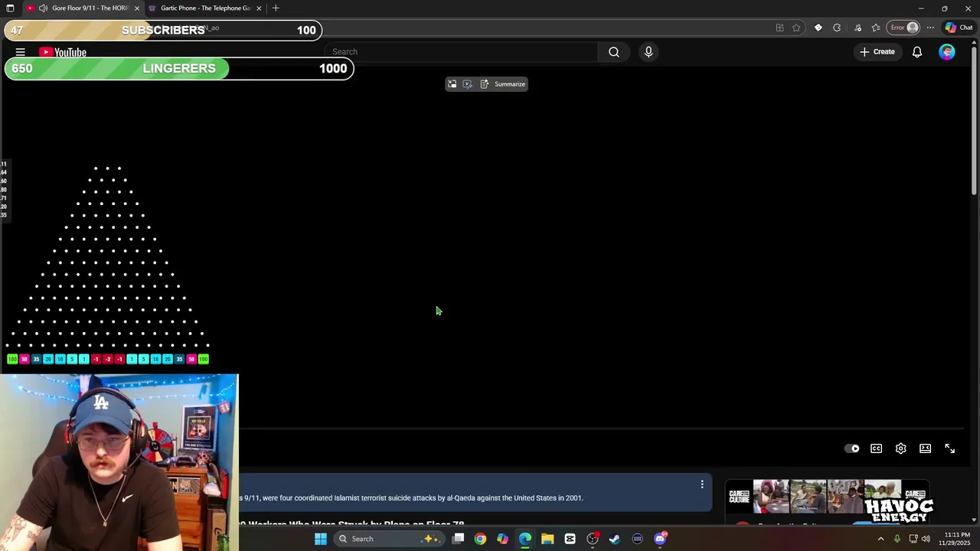Viewport: 980px width, 551px height.
Task: Focus the YouTube search field
Action: tap(462, 52)
